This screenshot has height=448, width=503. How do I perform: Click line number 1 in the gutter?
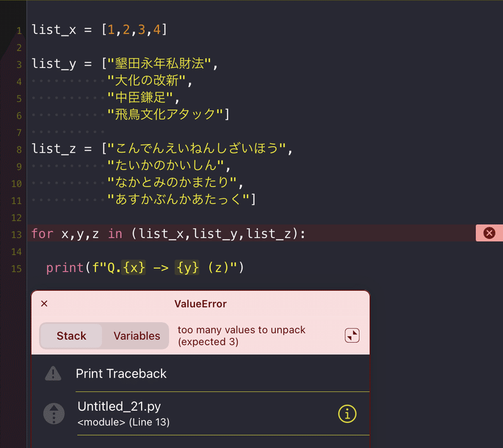click(x=19, y=29)
